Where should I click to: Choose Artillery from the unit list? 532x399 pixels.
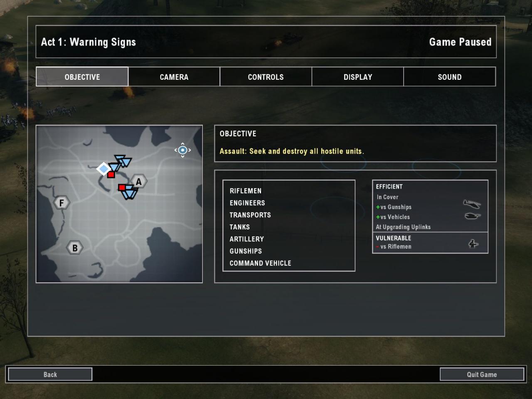(247, 239)
